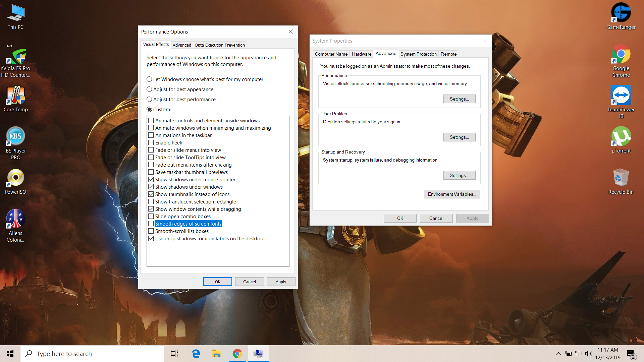Uncheck Show shadows under mouse pointer
The width and height of the screenshot is (644, 362).
tap(151, 180)
